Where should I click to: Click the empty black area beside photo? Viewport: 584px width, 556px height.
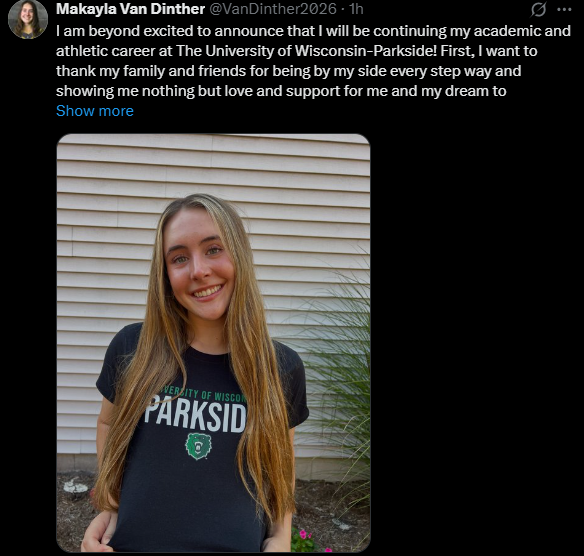[477, 343]
